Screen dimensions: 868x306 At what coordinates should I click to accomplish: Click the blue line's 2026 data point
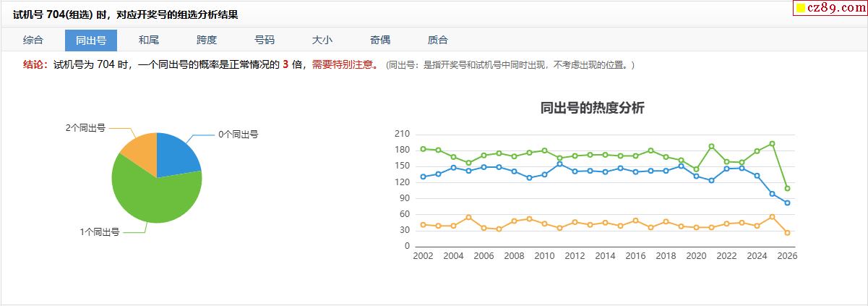pos(787,203)
